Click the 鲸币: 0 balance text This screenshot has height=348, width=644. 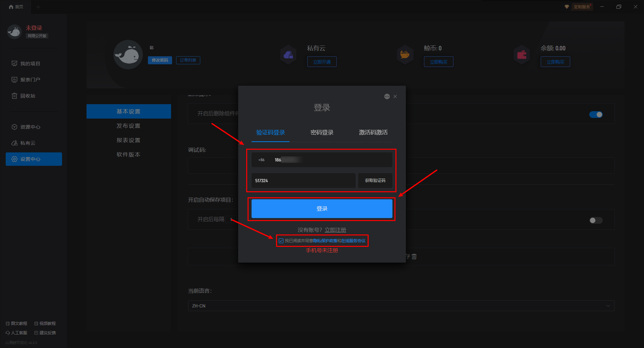point(433,48)
